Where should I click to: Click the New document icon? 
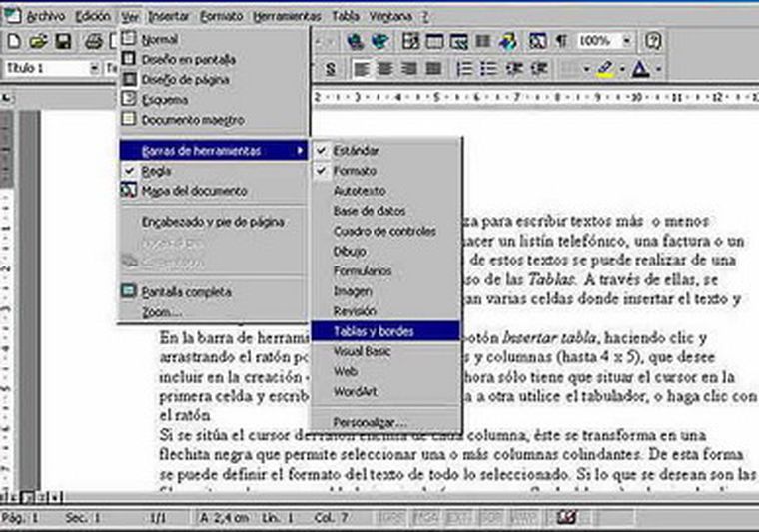14,41
